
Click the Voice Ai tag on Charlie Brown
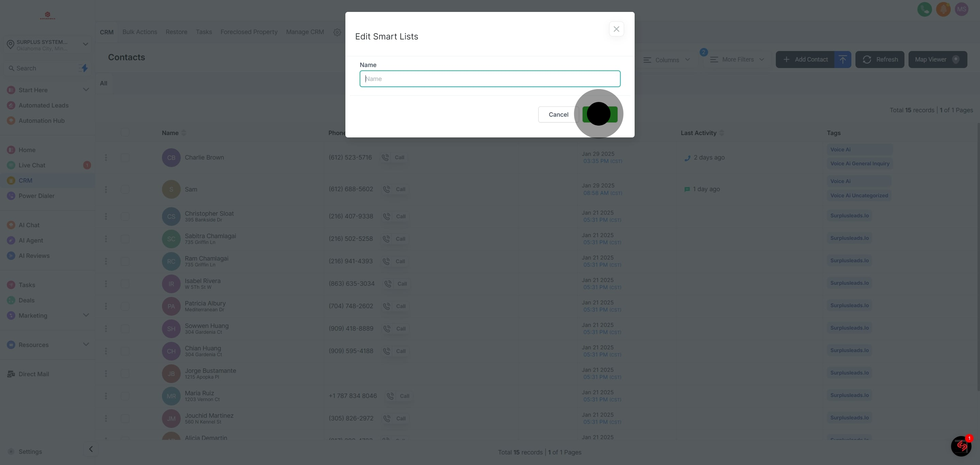click(x=840, y=149)
